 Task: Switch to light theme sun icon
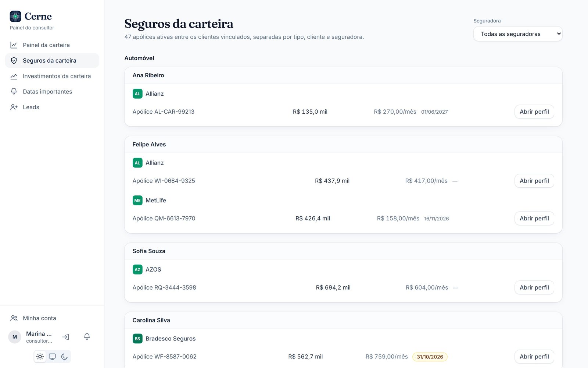click(x=40, y=357)
